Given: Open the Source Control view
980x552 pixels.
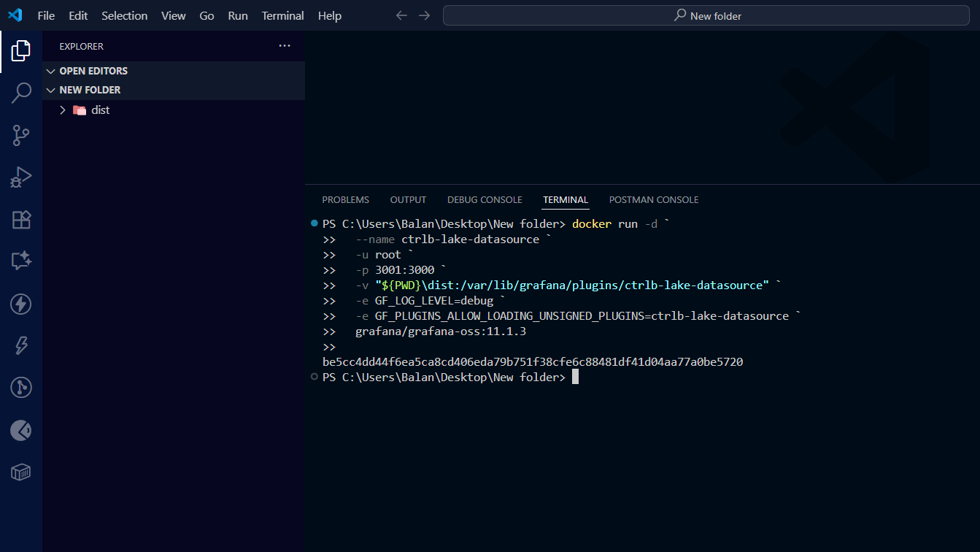Looking at the screenshot, I should tap(21, 135).
